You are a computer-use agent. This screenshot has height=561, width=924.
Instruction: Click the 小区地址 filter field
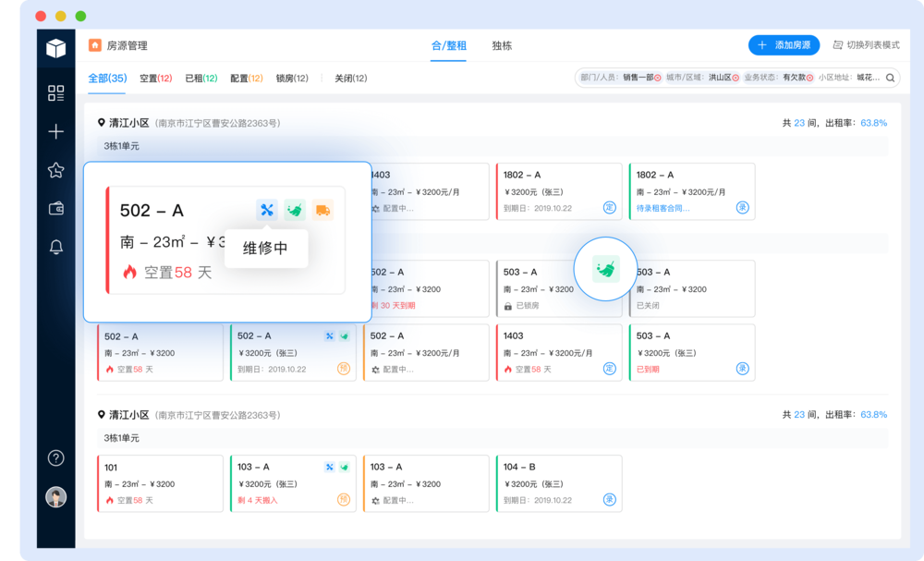(x=849, y=78)
